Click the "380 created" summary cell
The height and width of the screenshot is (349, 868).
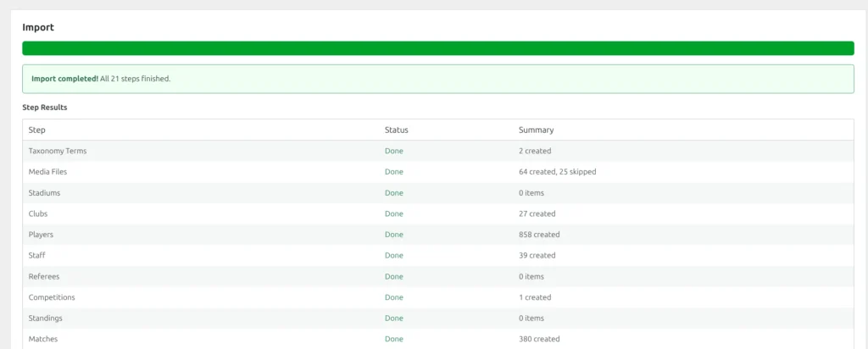[x=539, y=339]
